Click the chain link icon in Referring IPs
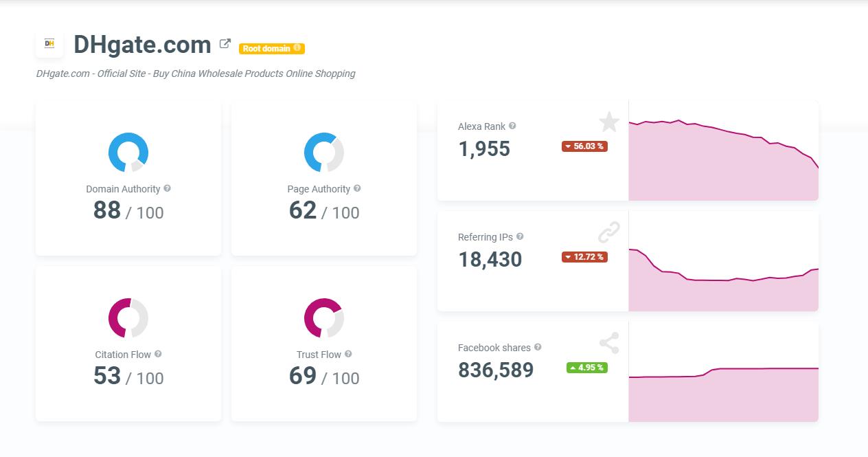Viewport: 868px width, 457px height. click(608, 232)
